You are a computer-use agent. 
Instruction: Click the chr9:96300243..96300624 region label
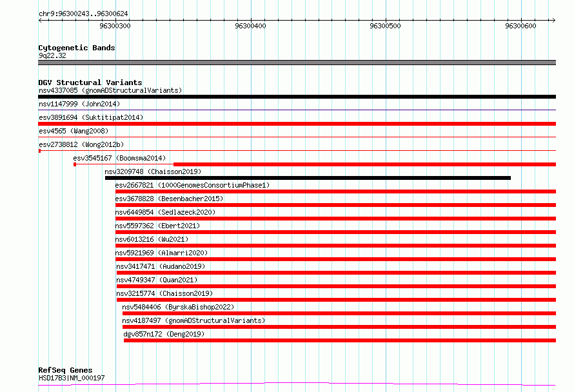(83, 14)
